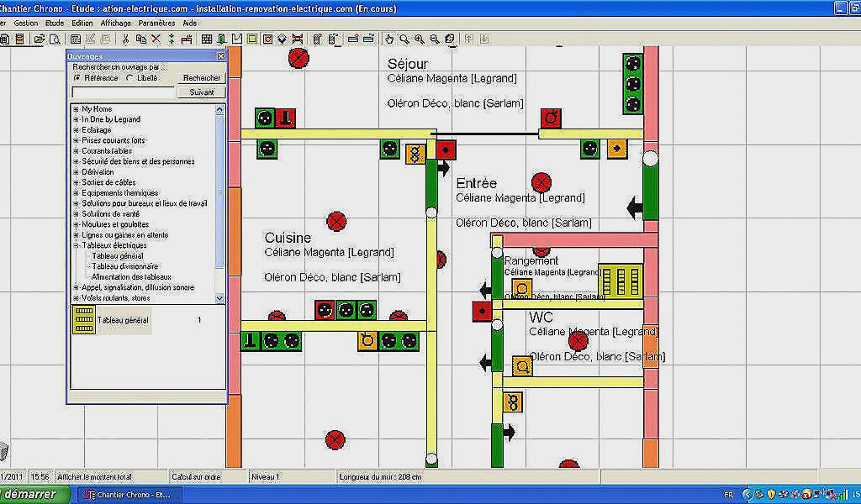861x504 pixels.
Task: Select the Libellé radio button
Action: pos(129,78)
